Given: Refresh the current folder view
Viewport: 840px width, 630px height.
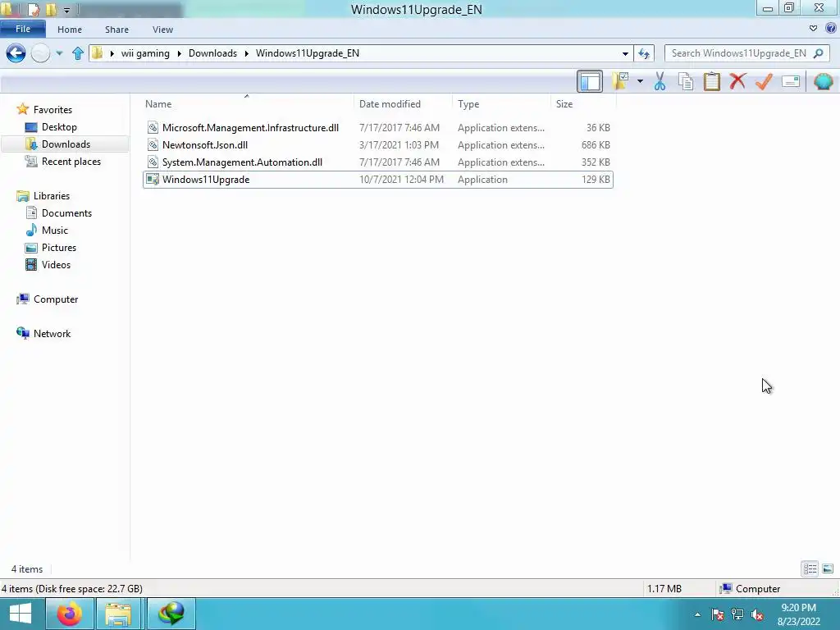Looking at the screenshot, I should pyautogui.click(x=644, y=53).
